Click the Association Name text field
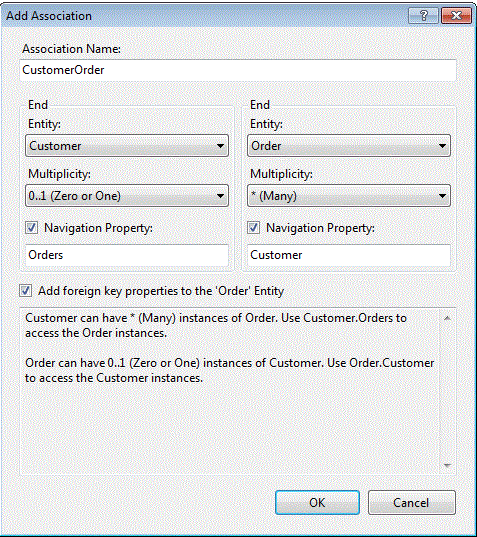The image size is (477, 537). (x=238, y=70)
